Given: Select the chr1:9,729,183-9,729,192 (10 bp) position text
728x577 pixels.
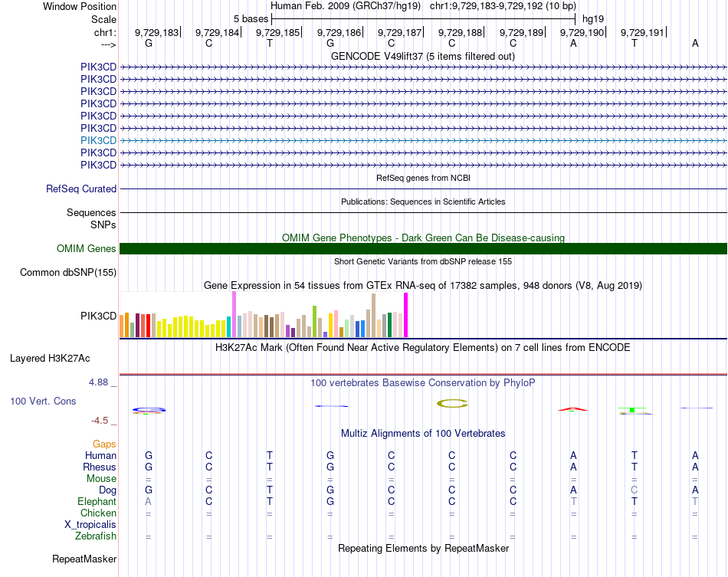Looking at the screenshot, I should coord(503,6).
